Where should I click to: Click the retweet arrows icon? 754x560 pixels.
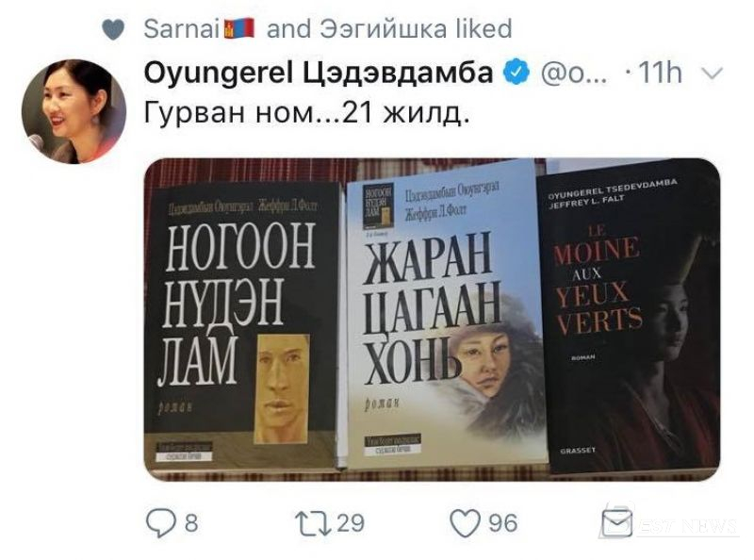314,523
